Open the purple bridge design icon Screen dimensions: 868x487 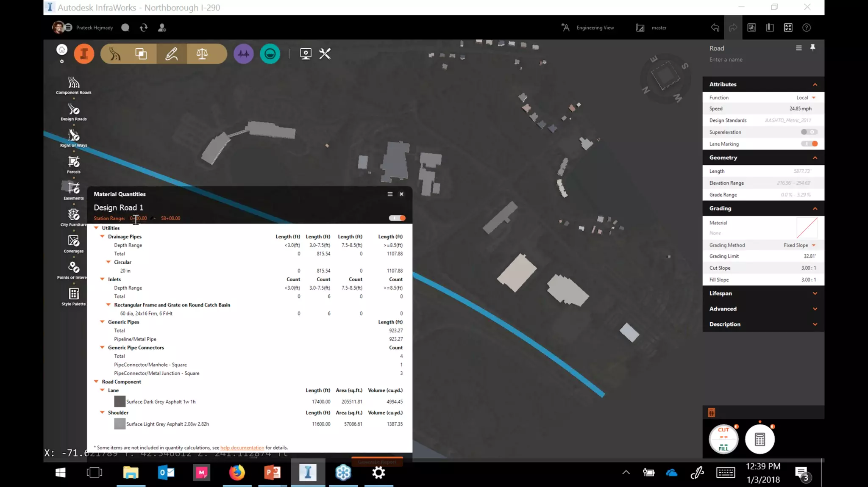point(244,54)
